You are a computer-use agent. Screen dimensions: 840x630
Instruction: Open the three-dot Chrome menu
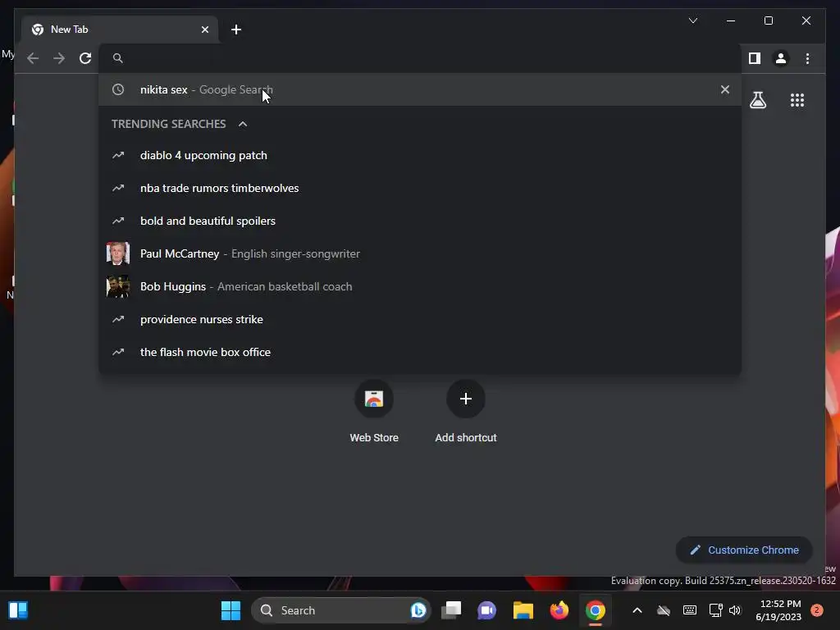[807, 58]
